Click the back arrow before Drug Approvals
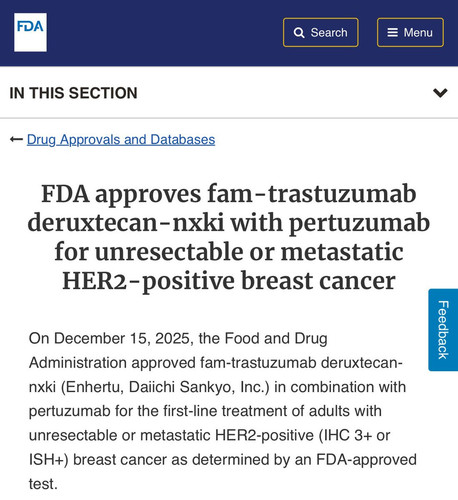458x500 pixels. coord(16,139)
